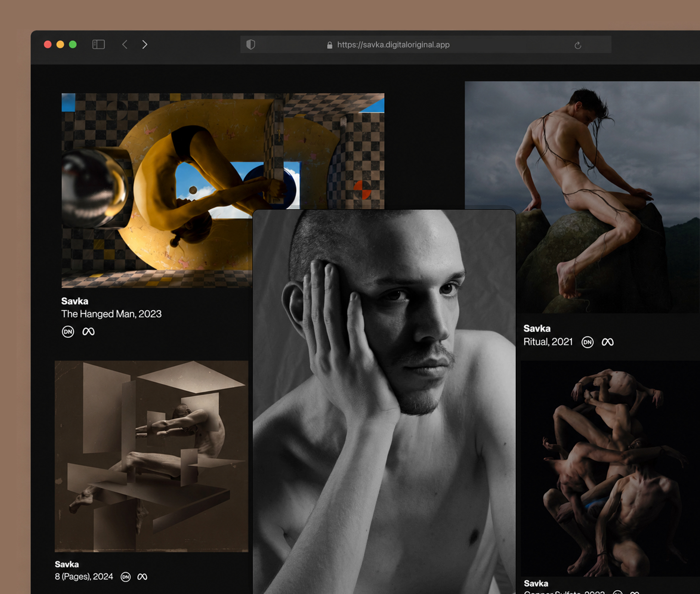Click the padlock icon in the address bar
Viewport: 700px width, 594px height.
(x=330, y=45)
